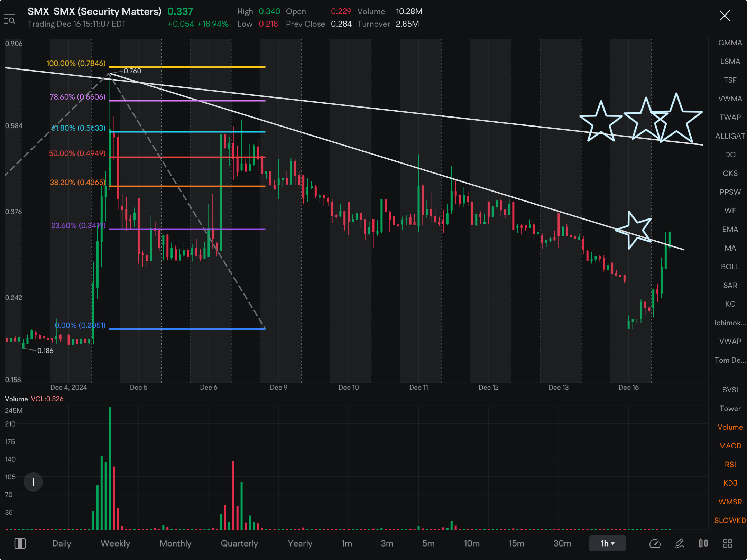Enable the LSMA indicator
This screenshot has width=747, height=560.
(730, 62)
